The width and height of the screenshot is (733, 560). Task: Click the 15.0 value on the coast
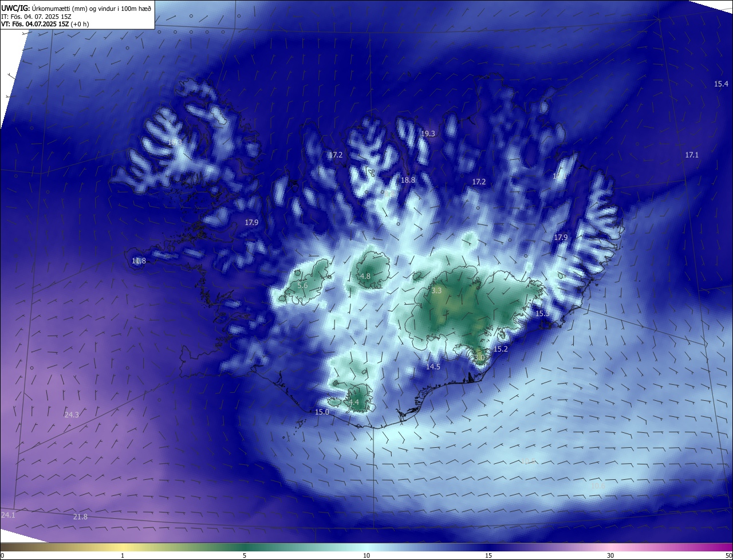pyautogui.click(x=322, y=412)
